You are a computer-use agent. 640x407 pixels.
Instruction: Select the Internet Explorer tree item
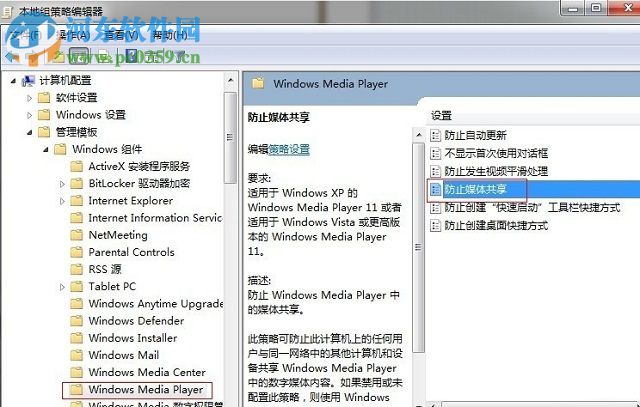tap(131, 201)
